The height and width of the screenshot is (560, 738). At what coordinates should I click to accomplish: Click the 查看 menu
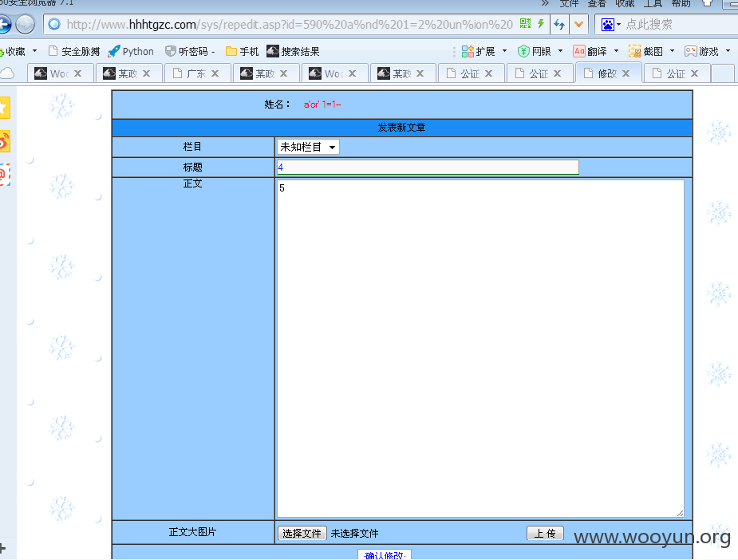[597, 3]
